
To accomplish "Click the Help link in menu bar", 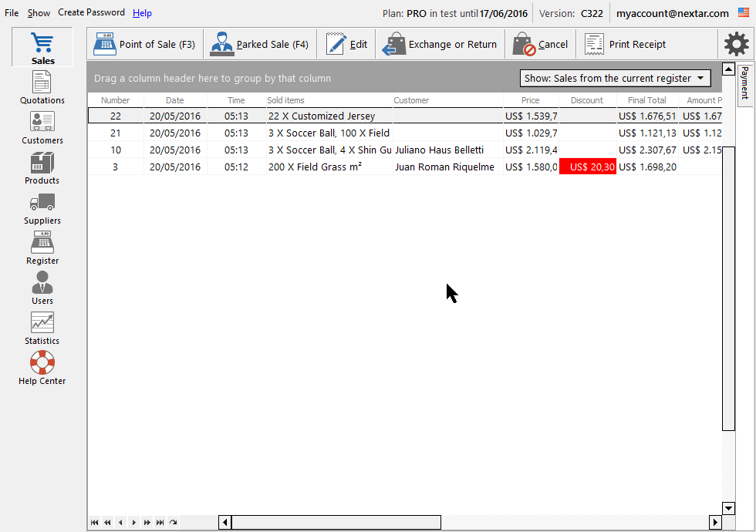I will pyautogui.click(x=142, y=13).
